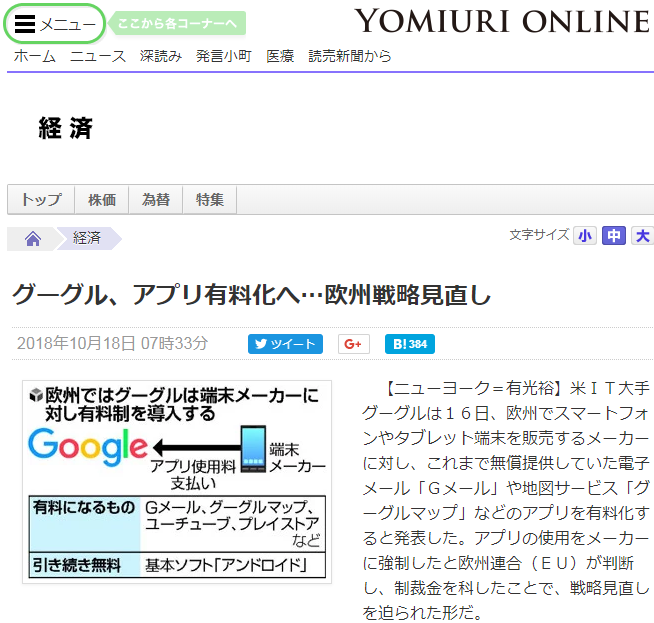
Task: Click the YOMIURI ONLINE logo
Action: (x=503, y=21)
